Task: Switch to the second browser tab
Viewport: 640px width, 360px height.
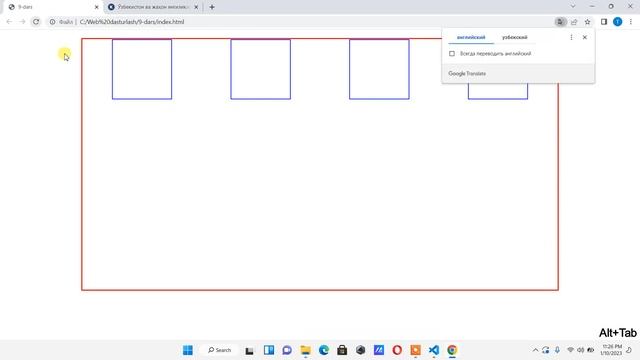Action: pyautogui.click(x=153, y=7)
